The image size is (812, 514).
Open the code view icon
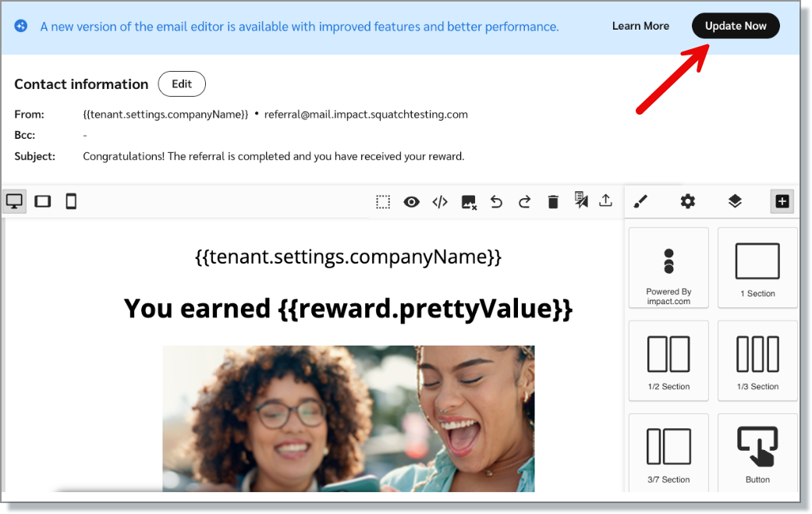(440, 202)
